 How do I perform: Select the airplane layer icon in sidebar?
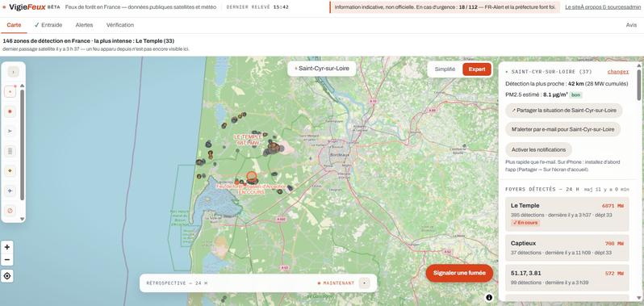tap(10, 191)
